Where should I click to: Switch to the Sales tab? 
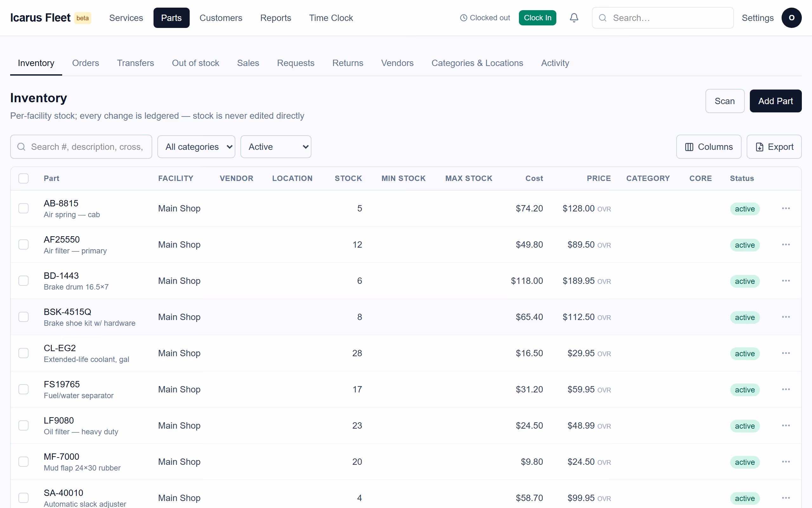(x=248, y=63)
